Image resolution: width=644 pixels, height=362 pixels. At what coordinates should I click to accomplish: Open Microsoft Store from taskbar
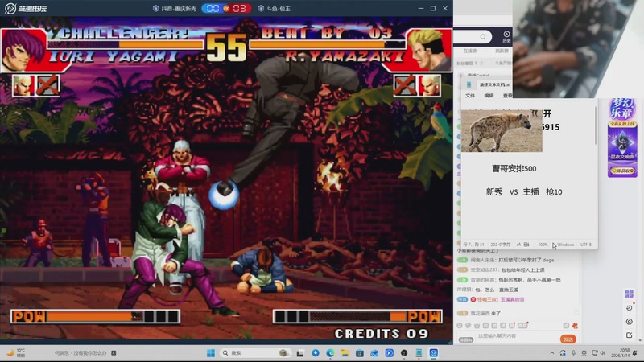tap(360, 353)
